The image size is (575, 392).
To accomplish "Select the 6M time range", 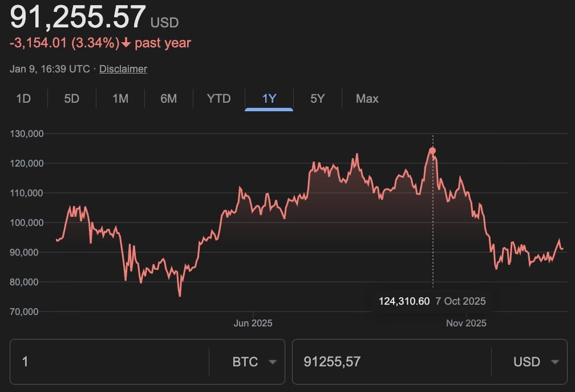I will pos(168,99).
